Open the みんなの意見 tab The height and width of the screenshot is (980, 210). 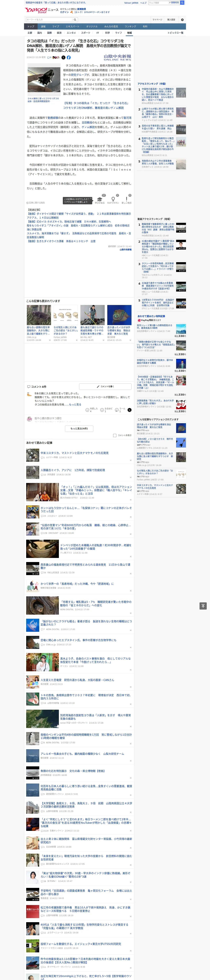(x=111, y=26)
